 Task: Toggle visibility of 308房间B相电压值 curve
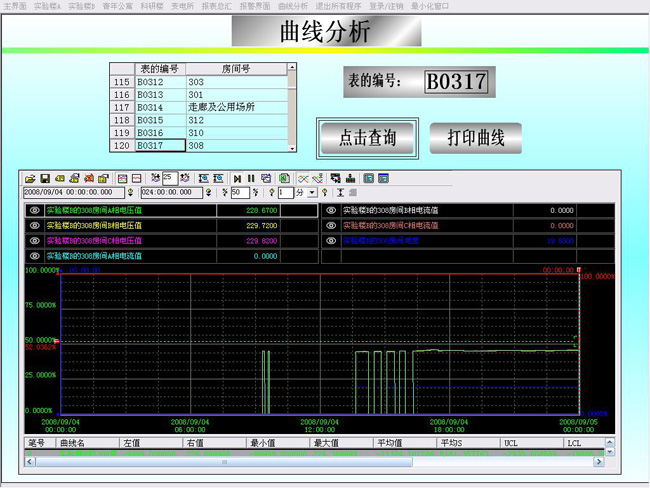point(35,226)
